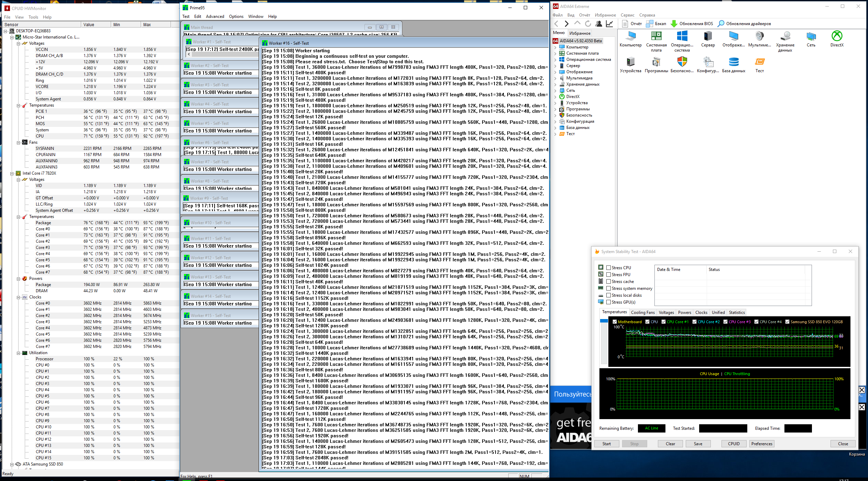Enable the Stress system memory checkbox
Image resolution: width=868 pixels, height=481 pixels.
pos(609,288)
